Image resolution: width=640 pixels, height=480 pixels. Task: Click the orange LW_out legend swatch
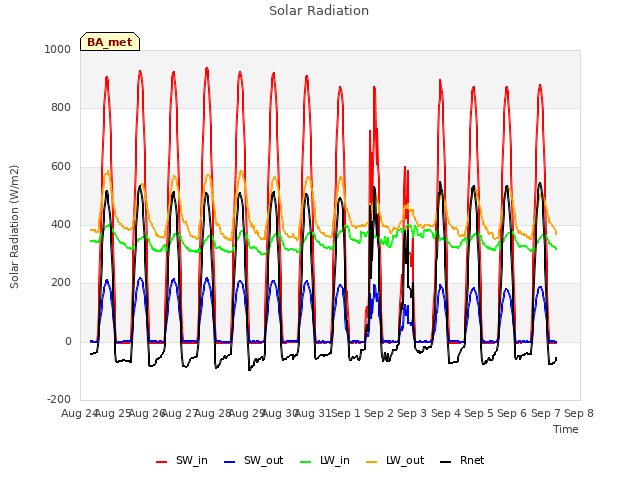pyautogui.click(x=371, y=462)
